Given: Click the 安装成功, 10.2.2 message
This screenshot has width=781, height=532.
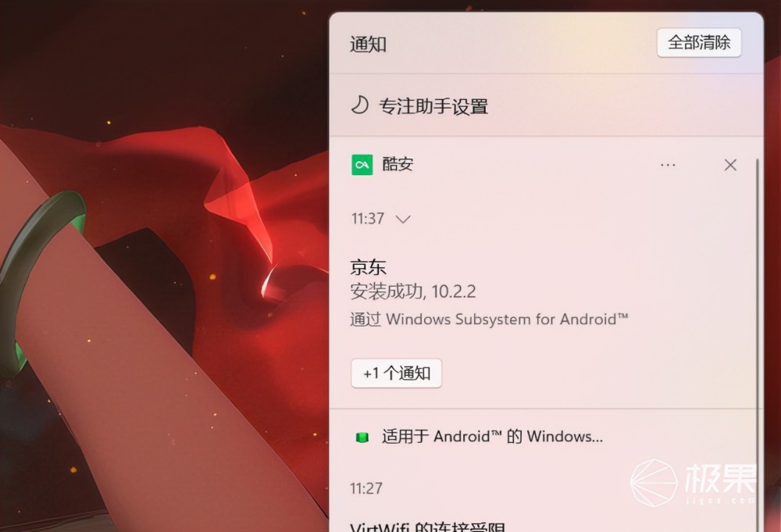Looking at the screenshot, I should coord(413,291).
